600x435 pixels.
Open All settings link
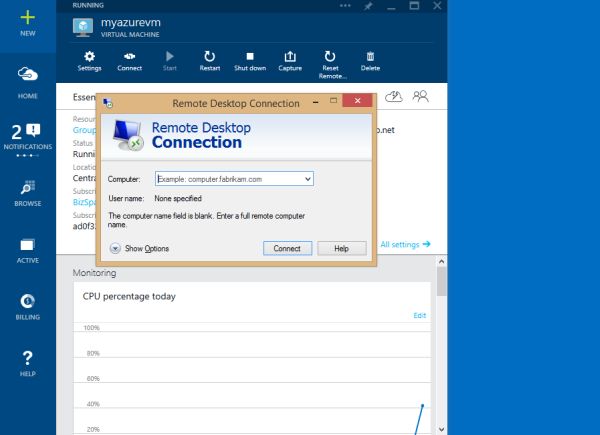tap(405, 244)
